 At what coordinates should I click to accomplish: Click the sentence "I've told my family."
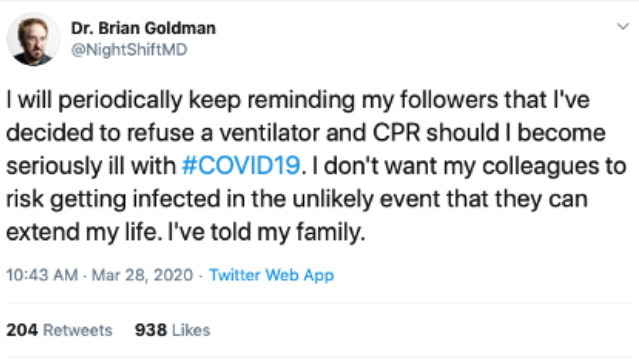click(267, 232)
